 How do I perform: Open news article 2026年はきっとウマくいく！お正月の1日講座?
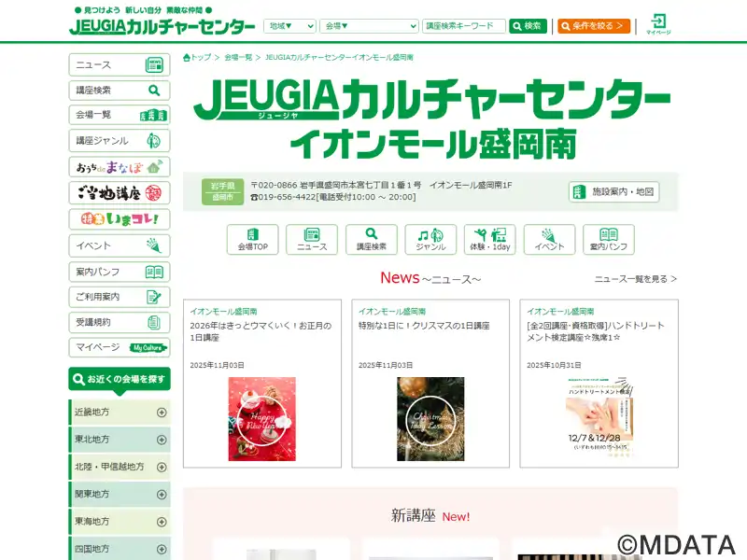tap(261, 331)
